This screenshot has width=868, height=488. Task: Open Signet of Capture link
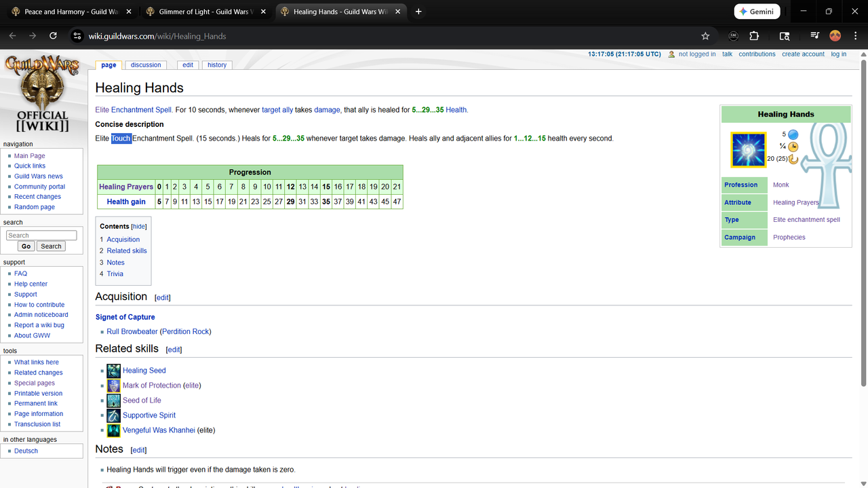[x=125, y=317]
